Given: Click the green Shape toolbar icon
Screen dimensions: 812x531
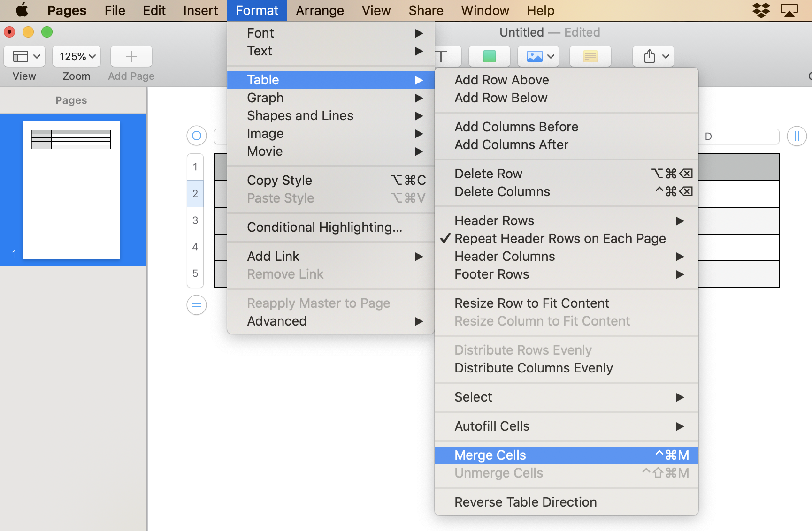Looking at the screenshot, I should (490, 56).
